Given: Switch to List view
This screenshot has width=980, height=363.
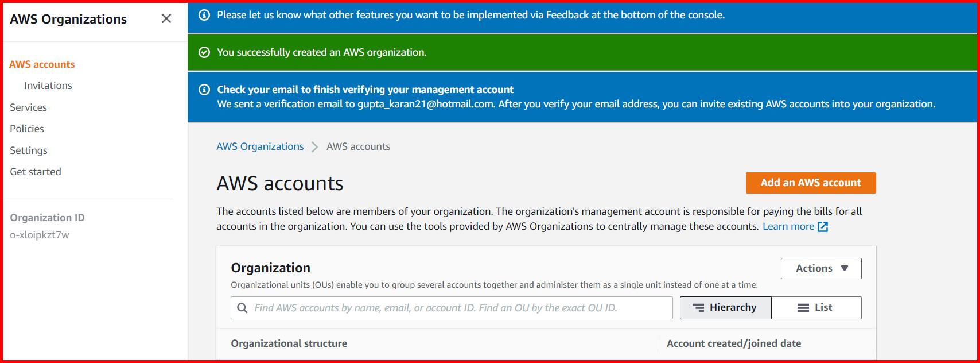Looking at the screenshot, I should point(816,307).
